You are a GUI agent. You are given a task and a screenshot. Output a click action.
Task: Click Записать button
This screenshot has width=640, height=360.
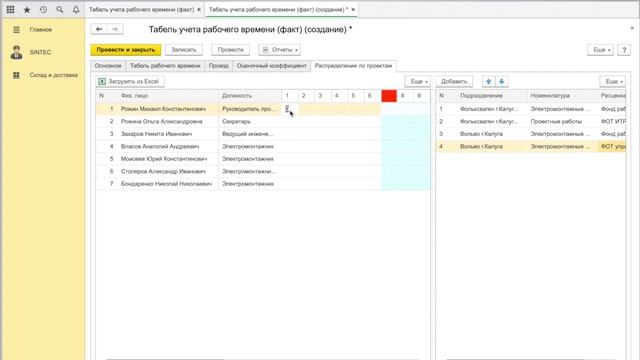(184, 50)
